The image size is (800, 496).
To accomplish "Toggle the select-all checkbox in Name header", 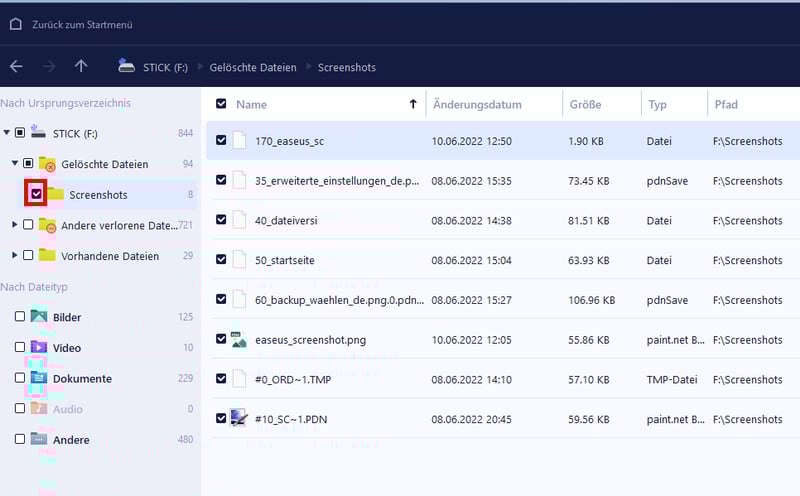I will [x=221, y=104].
